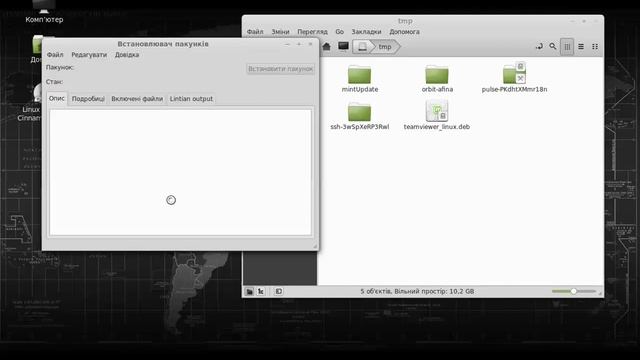Image resolution: width=640 pixels, height=360 pixels.
Task: Close the package installer window
Action: pos(310,44)
